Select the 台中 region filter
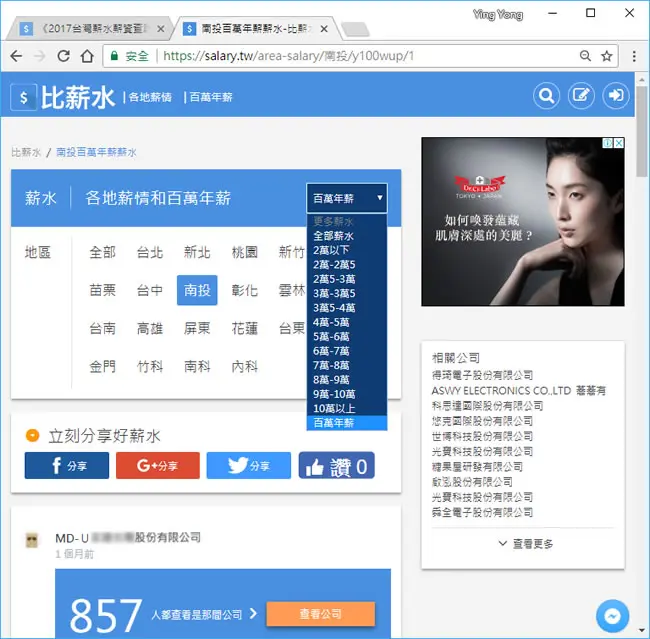This screenshot has width=650, height=639. pyautogui.click(x=150, y=290)
